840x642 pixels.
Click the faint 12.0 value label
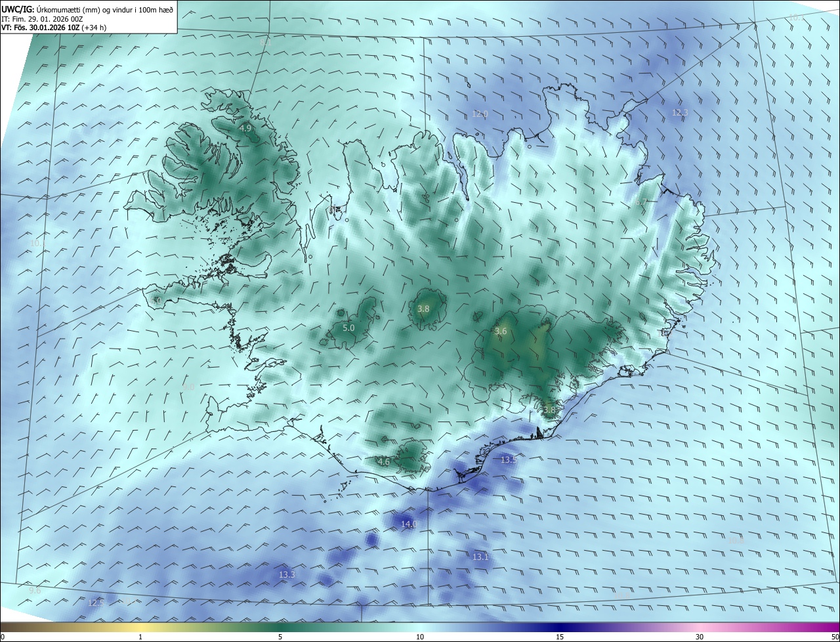480,114
